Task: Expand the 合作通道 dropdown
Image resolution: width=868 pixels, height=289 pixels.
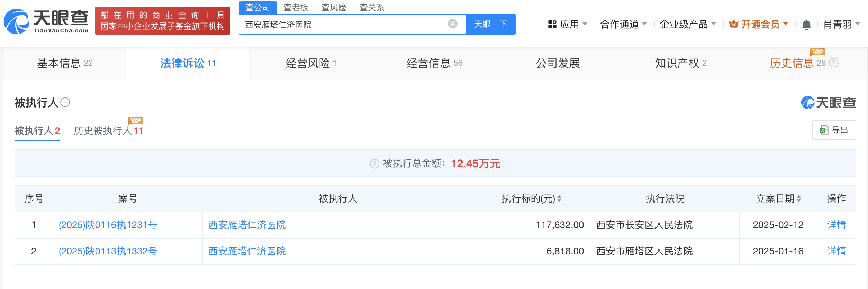Action: (x=623, y=24)
